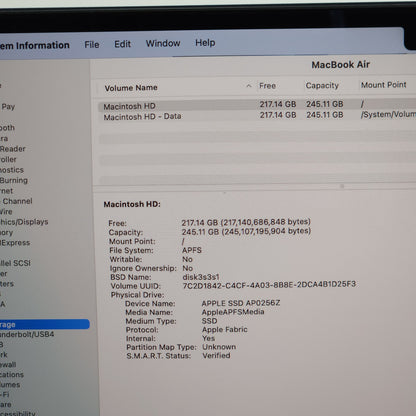Open the File menu
416x416 pixels.
pyautogui.click(x=92, y=45)
